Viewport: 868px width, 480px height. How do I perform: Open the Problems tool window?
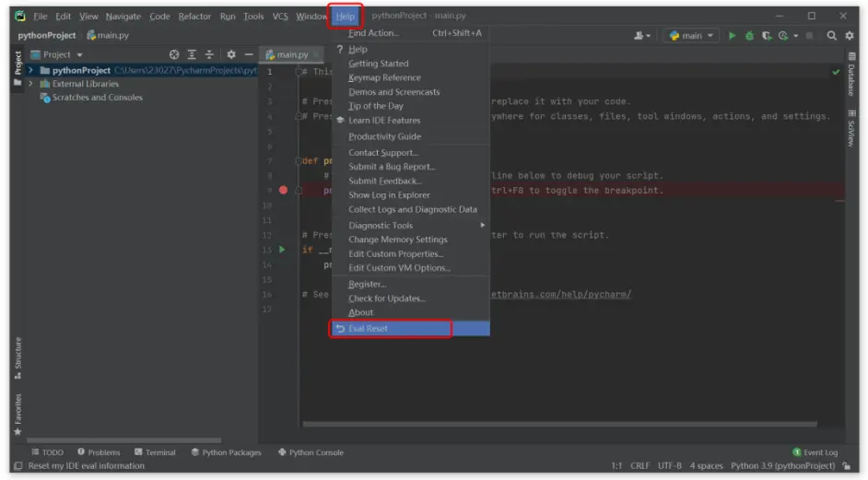99,452
